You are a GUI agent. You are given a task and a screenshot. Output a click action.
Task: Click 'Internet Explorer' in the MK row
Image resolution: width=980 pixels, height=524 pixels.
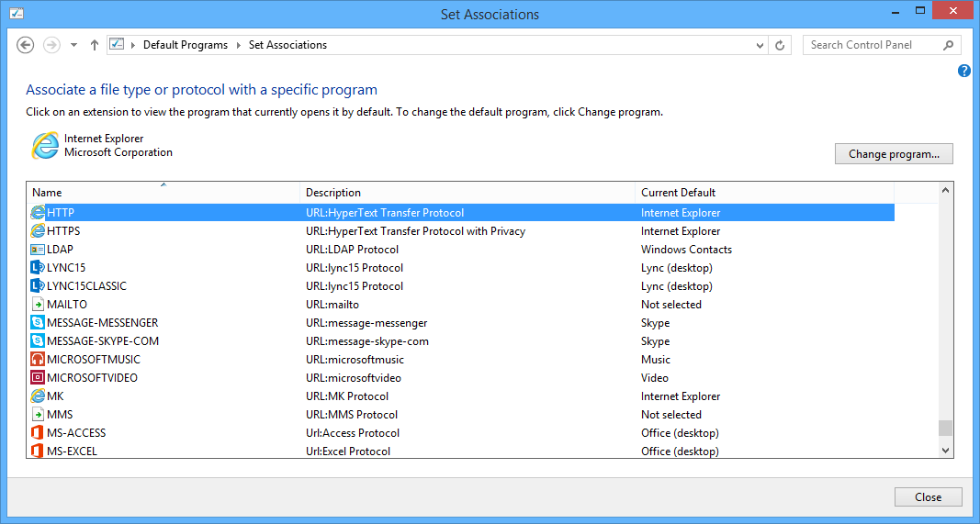click(x=681, y=396)
